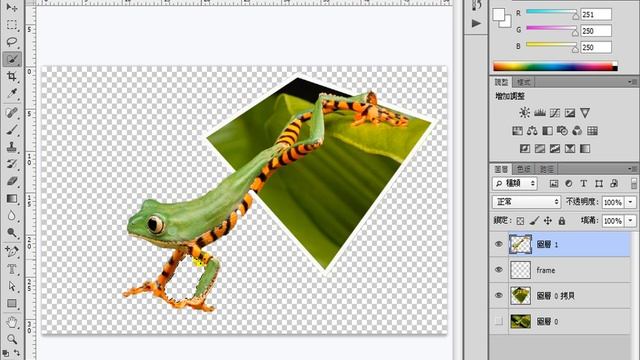The image size is (640, 360).
Task: Select the Type tool
Action: [x=12, y=269]
